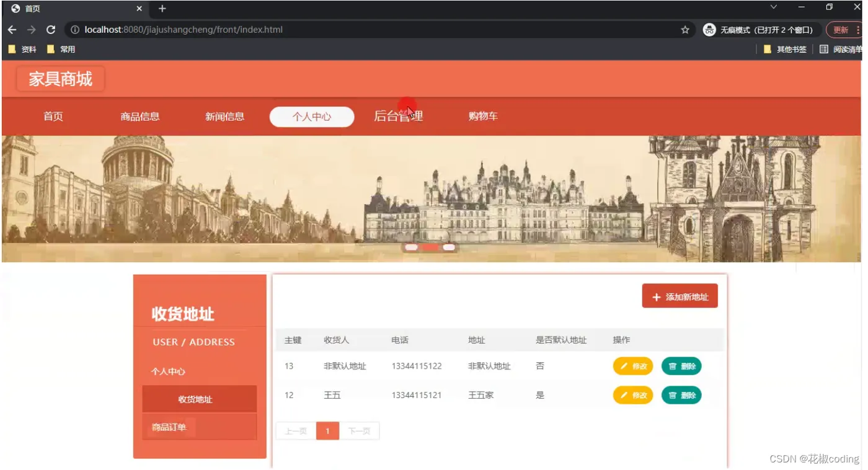Screen dimensions: 868x470
Task: Open the 常用 bookmark folder
Action: click(x=61, y=50)
